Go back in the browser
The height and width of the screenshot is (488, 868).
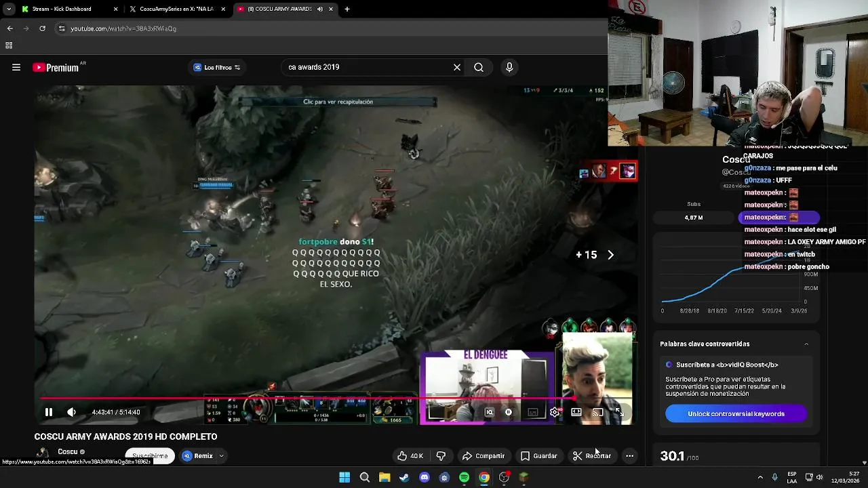9,28
